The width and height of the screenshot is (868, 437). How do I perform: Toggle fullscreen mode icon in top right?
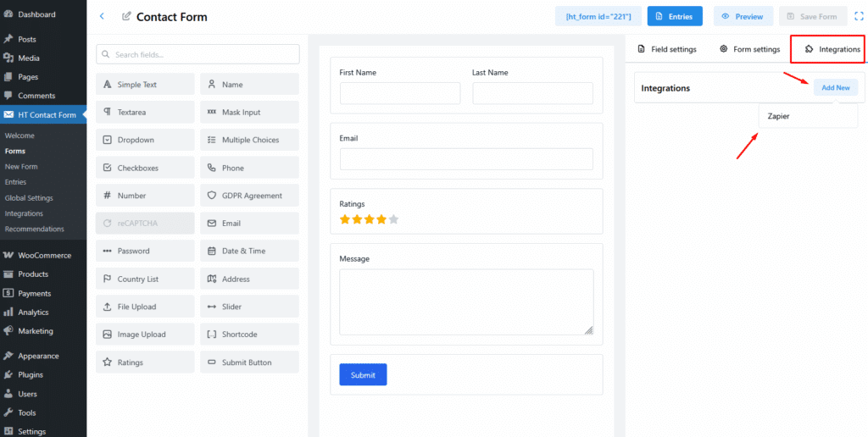click(x=859, y=16)
